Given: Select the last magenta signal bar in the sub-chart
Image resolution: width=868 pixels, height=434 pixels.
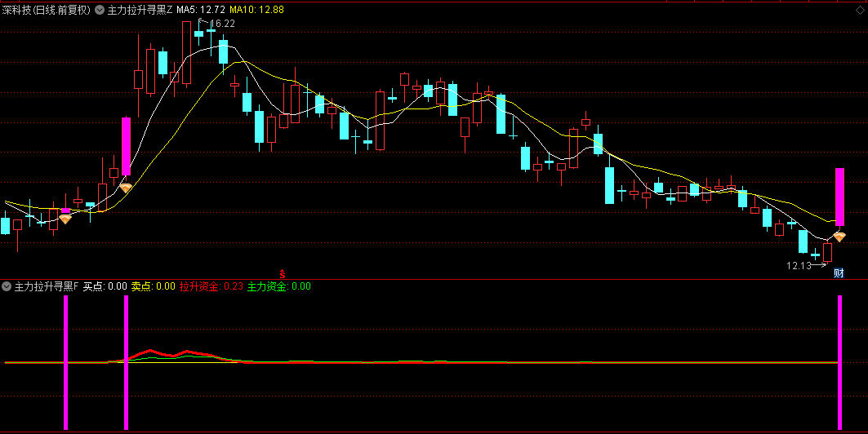Looking at the screenshot, I should click(x=839, y=362).
